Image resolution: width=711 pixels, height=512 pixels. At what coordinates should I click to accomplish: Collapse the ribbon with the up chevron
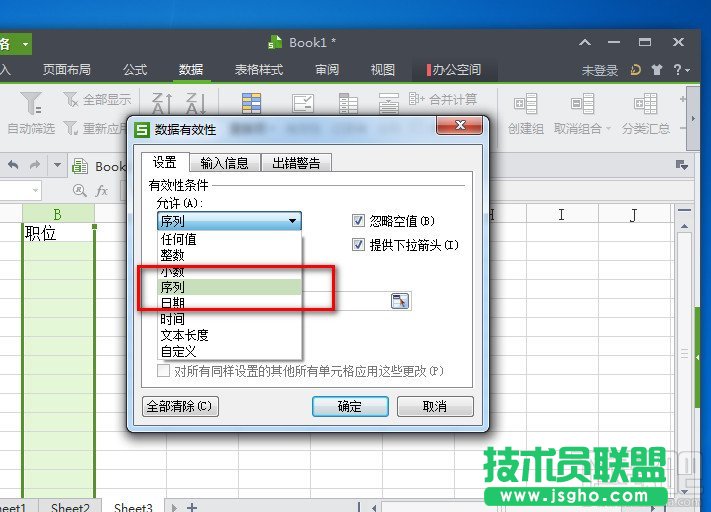pos(585,42)
